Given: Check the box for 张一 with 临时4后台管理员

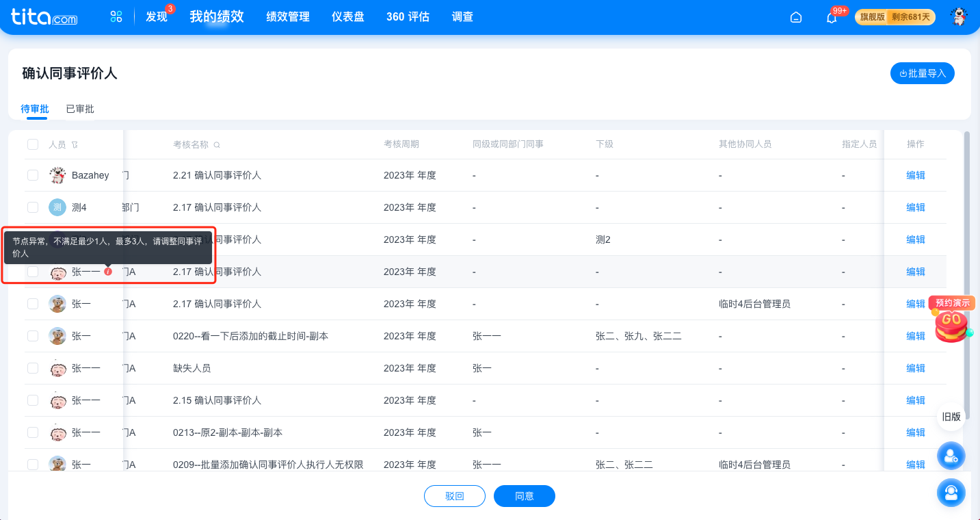Looking at the screenshot, I should click(x=33, y=304).
